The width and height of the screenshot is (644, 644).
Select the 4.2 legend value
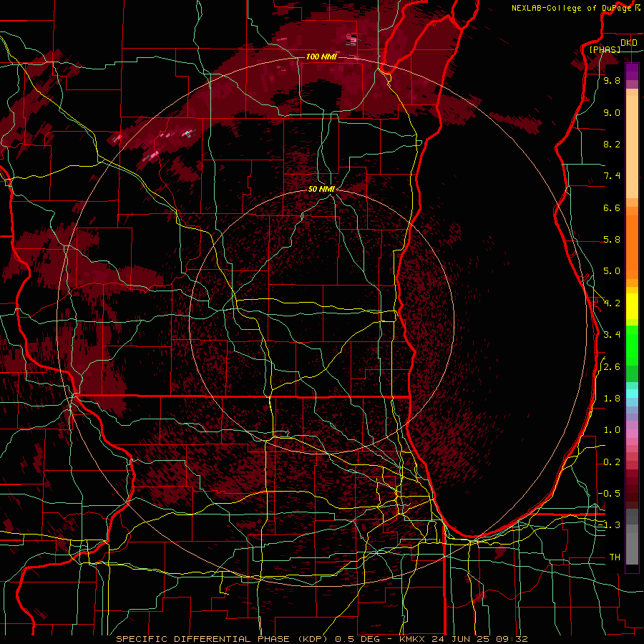pyautogui.click(x=612, y=303)
